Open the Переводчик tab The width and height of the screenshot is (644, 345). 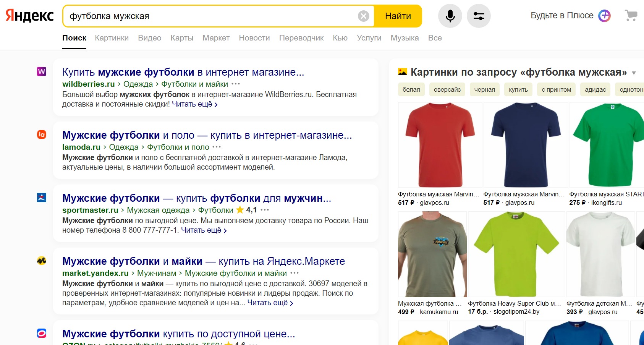(301, 38)
